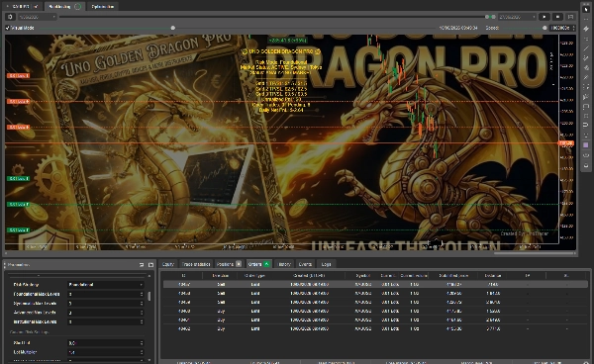Image resolution: width=594 pixels, height=364 pixels.
Task: Click Parameters panel scroll-down arrow
Action: tap(149, 361)
